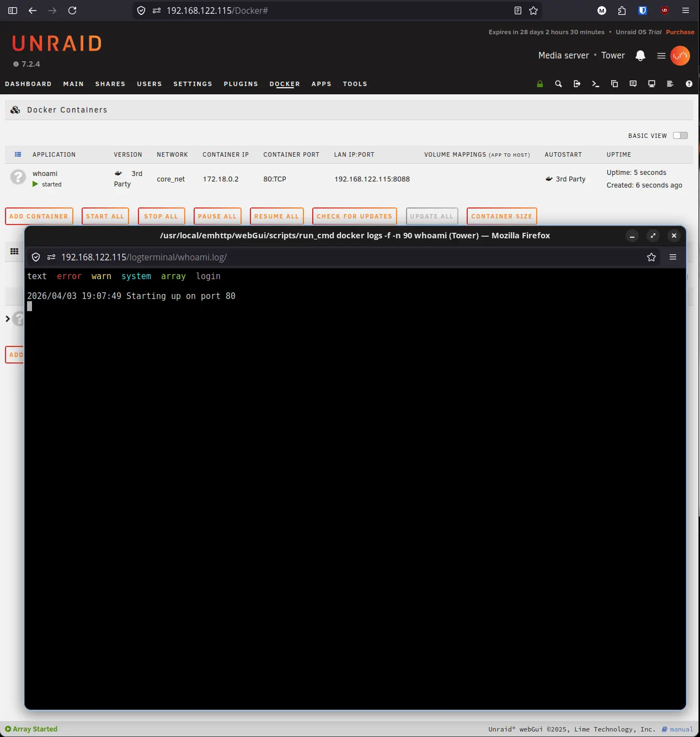Open the log popup window's hamburger menu
The height and width of the screenshot is (737, 700).
(x=673, y=257)
